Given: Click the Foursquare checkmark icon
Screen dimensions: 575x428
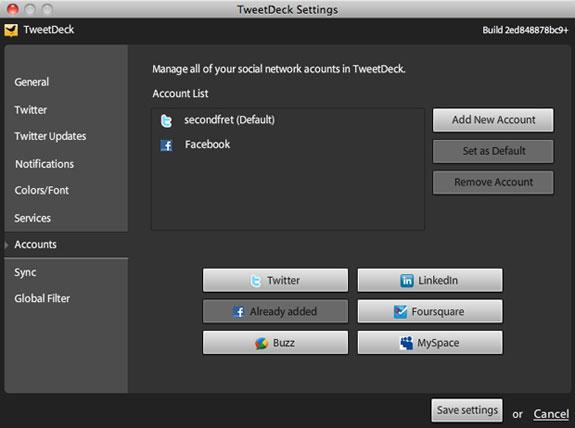Looking at the screenshot, I should point(400,312).
